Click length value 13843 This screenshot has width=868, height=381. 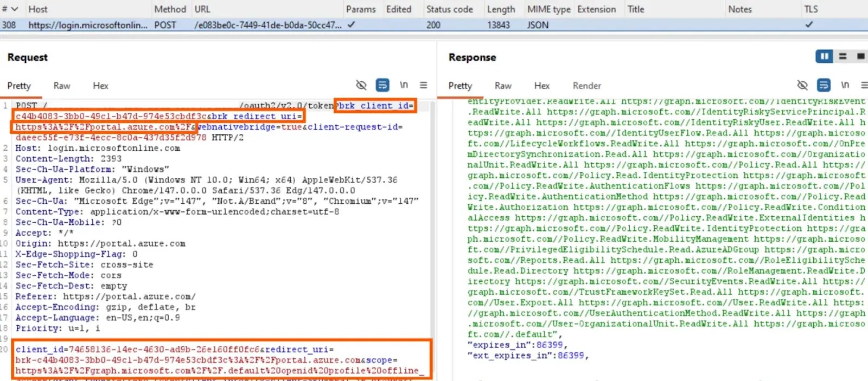pyautogui.click(x=498, y=25)
